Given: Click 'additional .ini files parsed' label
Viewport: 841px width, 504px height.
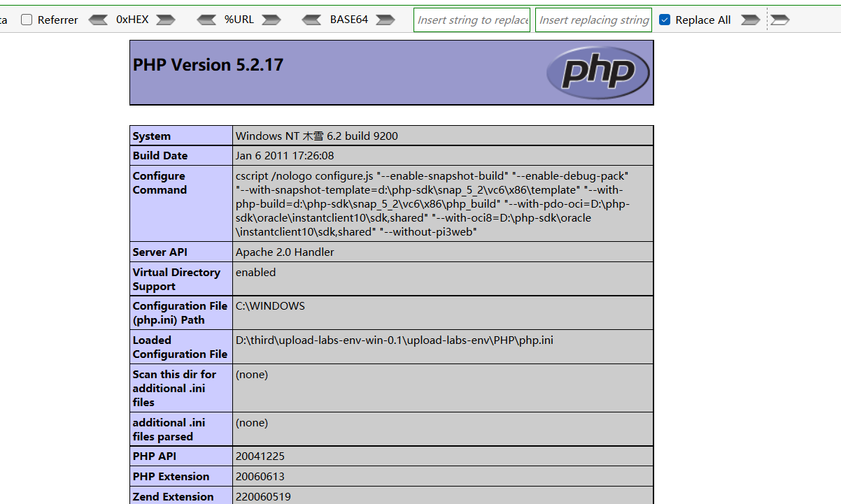Looking at the screenshot, I should pyautogui.click(x=169, y=430).
